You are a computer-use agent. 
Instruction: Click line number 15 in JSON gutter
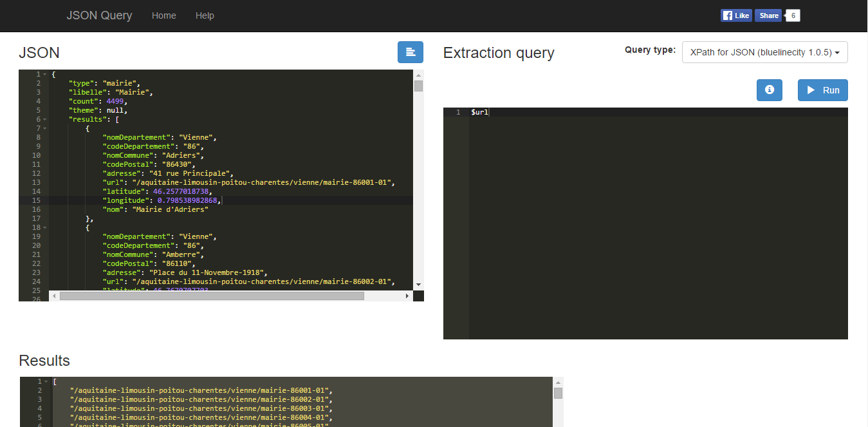(x=37, y=200)
